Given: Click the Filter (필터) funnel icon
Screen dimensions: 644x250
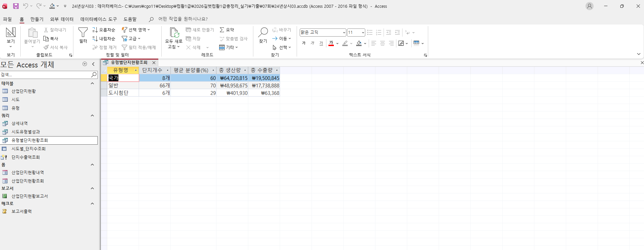Looking at the screenshot, I should tap(83, 33).
